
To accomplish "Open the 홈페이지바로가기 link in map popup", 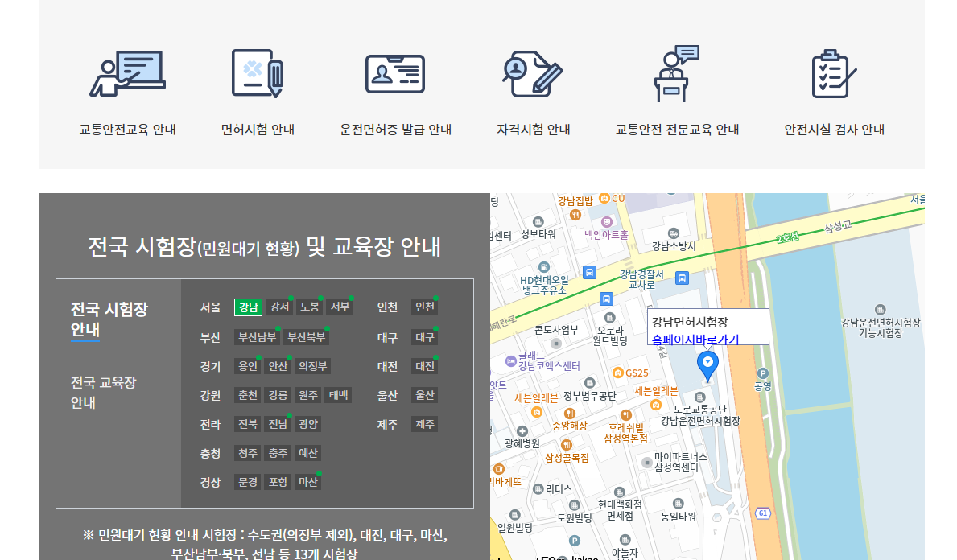I will pos(695,340).
